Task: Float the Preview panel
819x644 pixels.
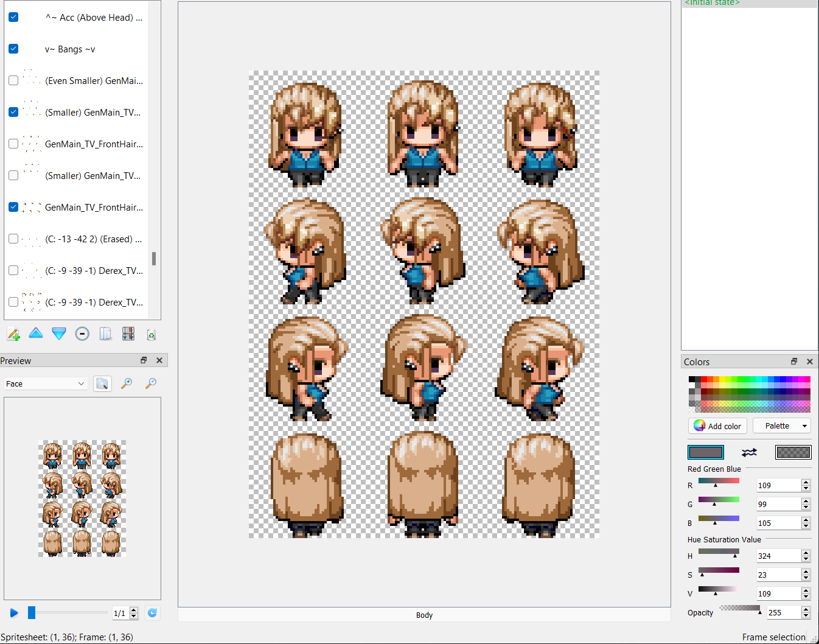Action: [x=144, y=360]
